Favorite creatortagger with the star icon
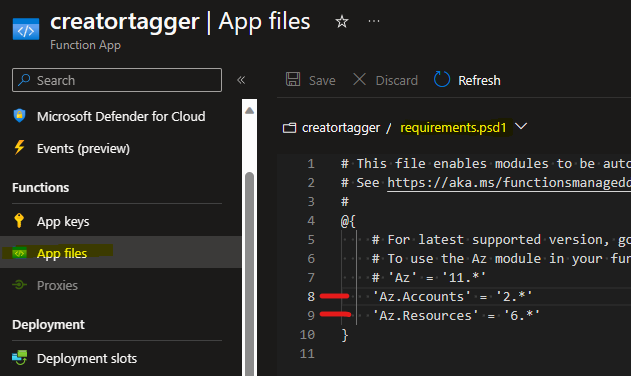631x376 pixels. point(342,21)
